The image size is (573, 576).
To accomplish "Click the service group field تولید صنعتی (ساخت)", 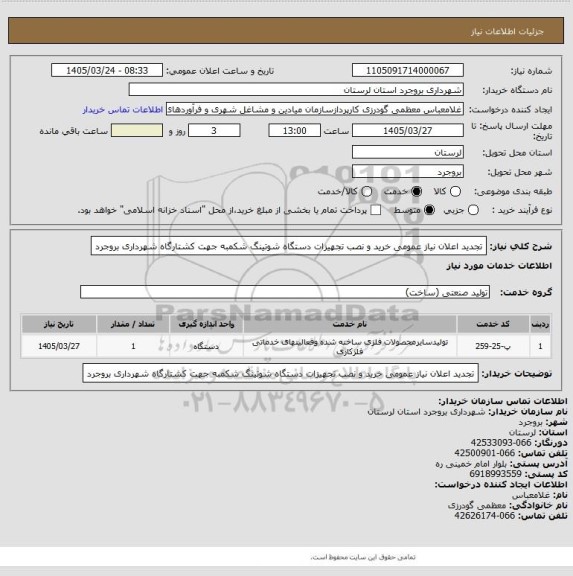I will pyautogui.click(x=285, y=292).
